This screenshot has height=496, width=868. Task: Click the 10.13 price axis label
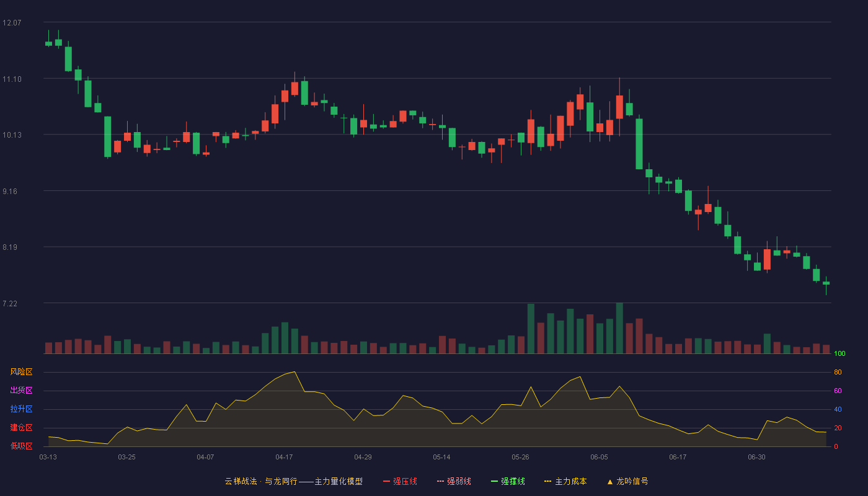[x=12, y=135]
